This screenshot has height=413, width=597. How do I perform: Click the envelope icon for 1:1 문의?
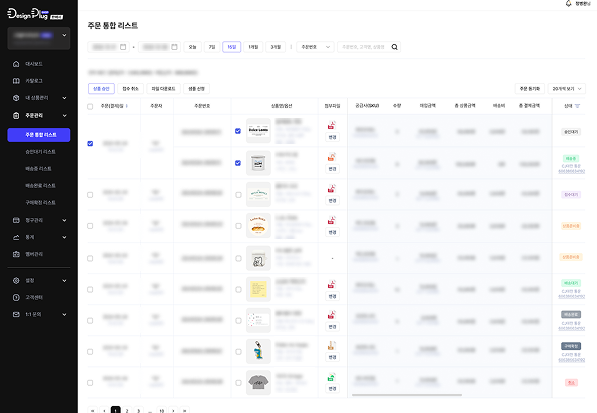pos(16,314)
